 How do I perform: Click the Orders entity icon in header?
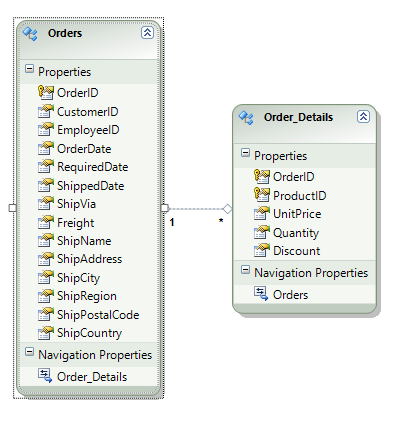pos(30,33)
